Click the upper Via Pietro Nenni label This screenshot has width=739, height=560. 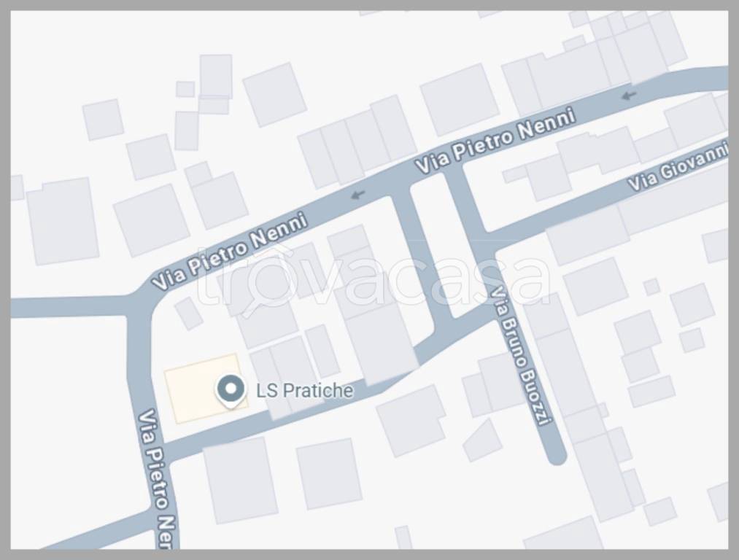coord(495,141)
